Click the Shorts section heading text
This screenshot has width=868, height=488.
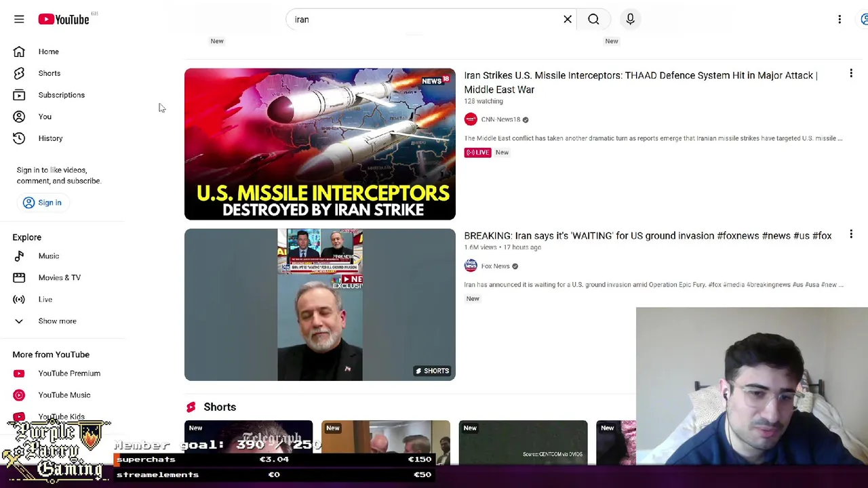[220, 407]
